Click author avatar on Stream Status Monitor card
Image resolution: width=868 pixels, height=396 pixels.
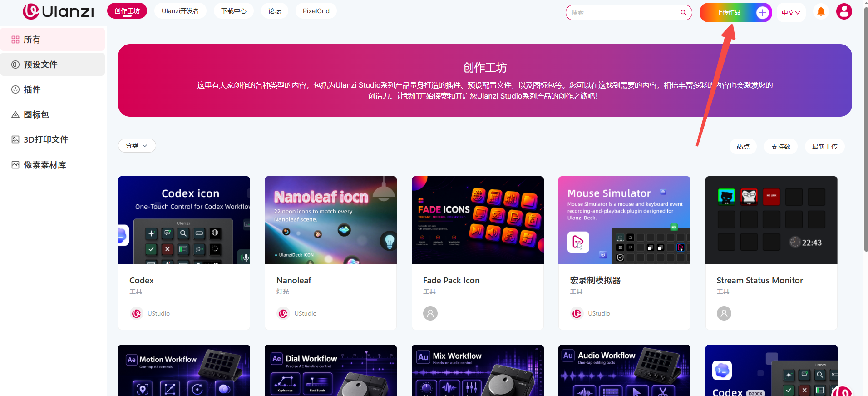pos(724,313)
